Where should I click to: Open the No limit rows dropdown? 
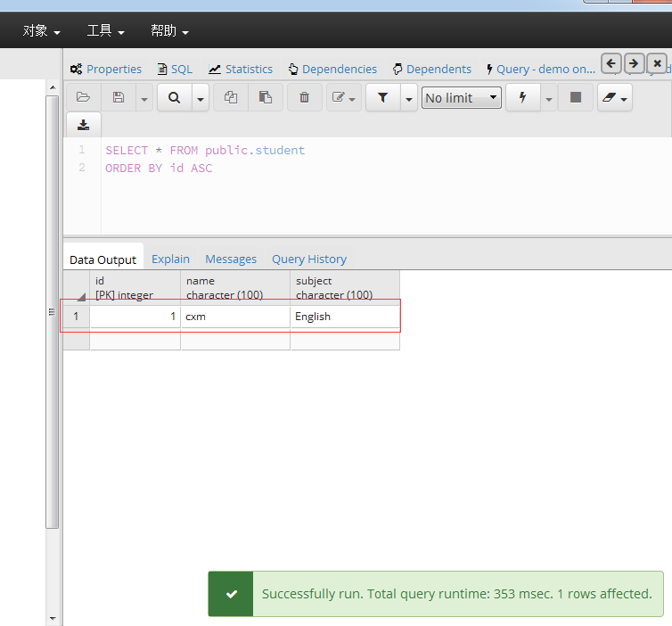pyautogui.click(x=461, y=98)
